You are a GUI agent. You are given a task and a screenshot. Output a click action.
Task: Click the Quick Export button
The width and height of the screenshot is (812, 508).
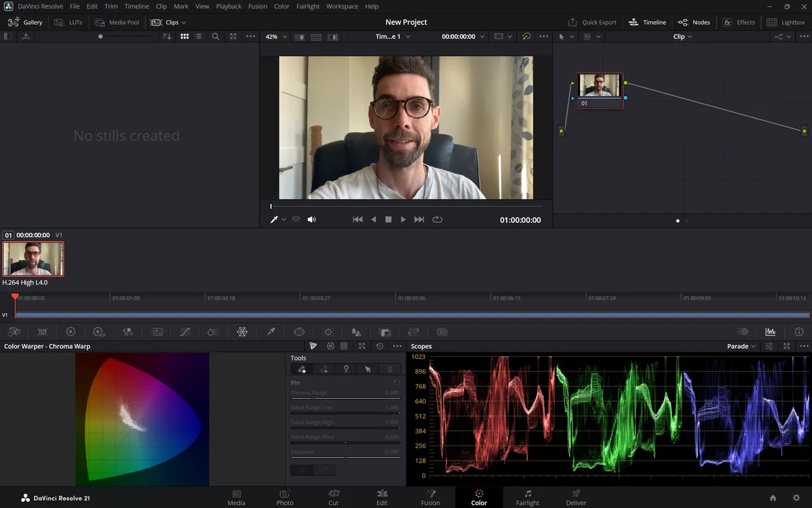pyautogui.click(x=592, y=22)
